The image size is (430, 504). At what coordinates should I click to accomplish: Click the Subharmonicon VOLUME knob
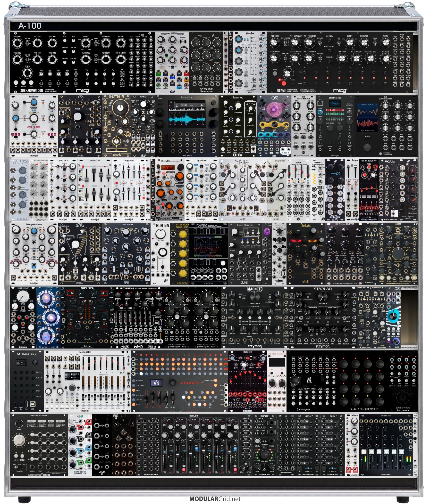click(120, 43)
